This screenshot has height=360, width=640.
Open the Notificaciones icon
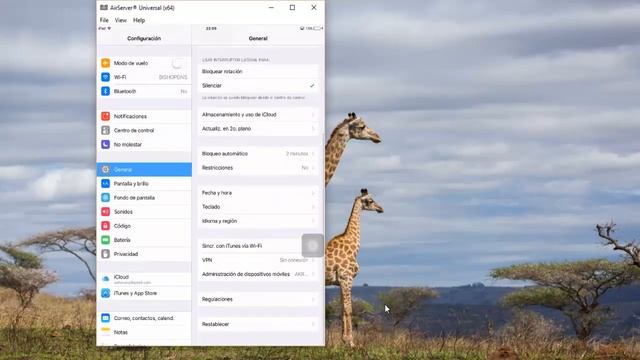point(105,116)
